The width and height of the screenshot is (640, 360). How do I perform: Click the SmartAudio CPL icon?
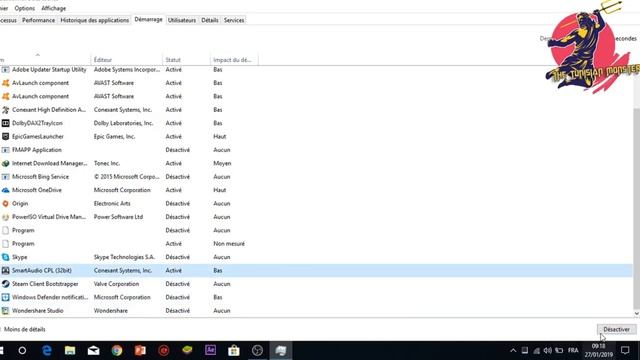tap(5, 271)
